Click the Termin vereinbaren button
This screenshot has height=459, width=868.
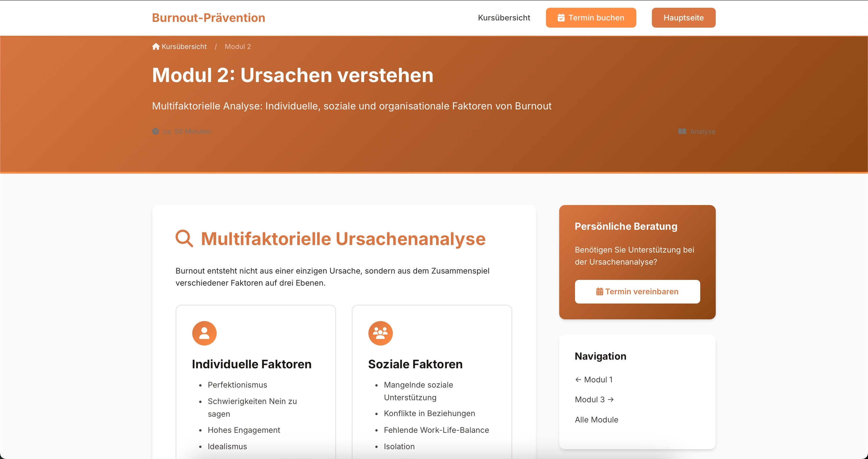coord(637,291)
